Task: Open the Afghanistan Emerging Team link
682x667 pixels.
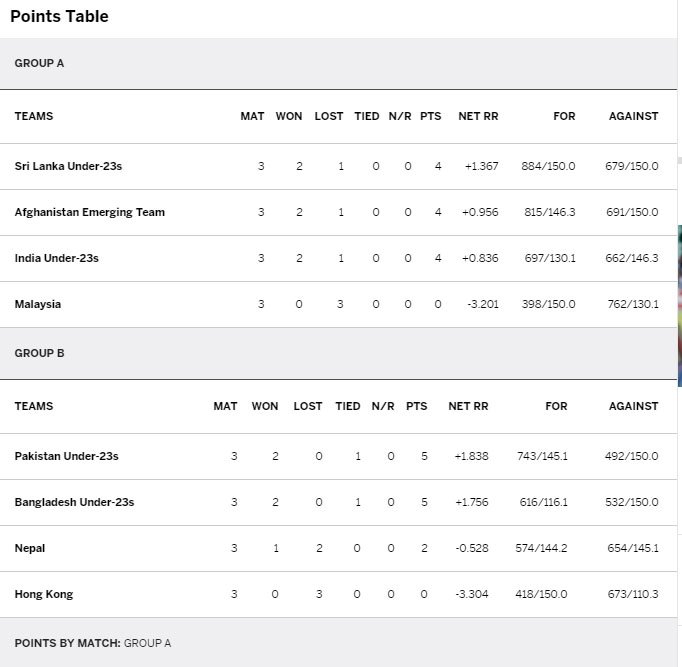Action: point(90,212)
